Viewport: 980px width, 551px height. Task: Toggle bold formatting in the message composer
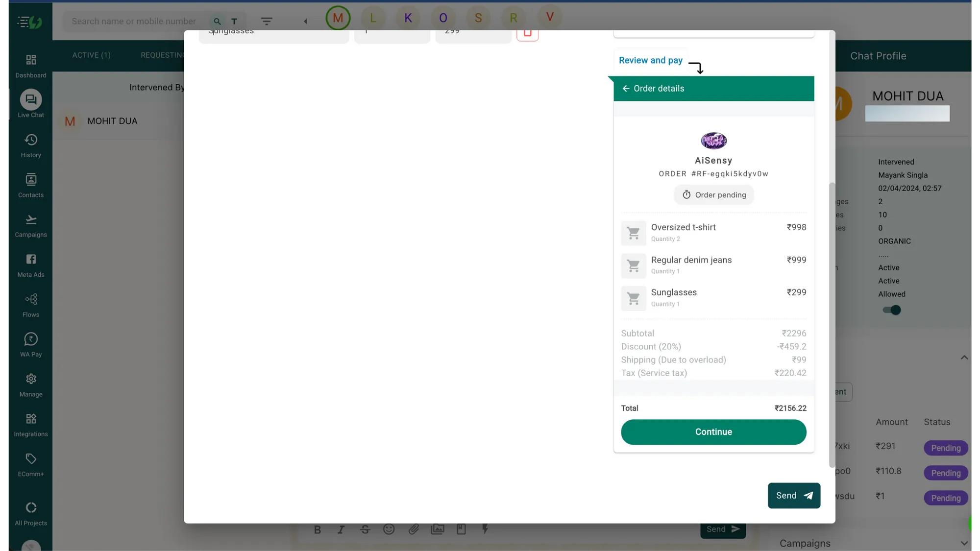click(x=317, y=529)
